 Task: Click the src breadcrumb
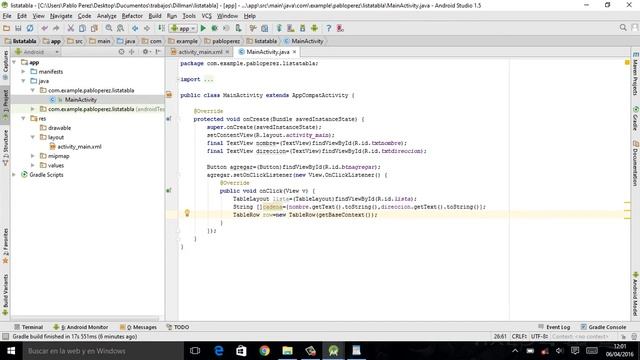pos(76,41)
